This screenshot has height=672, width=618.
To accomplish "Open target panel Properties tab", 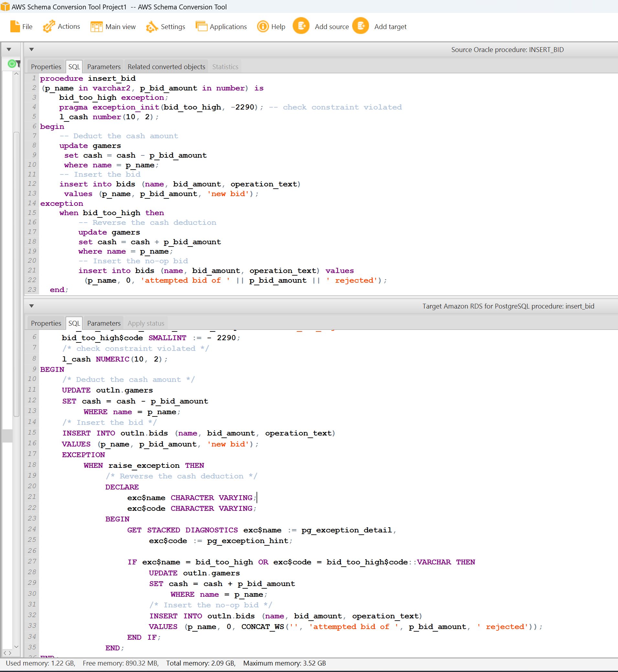I will 46,323.
